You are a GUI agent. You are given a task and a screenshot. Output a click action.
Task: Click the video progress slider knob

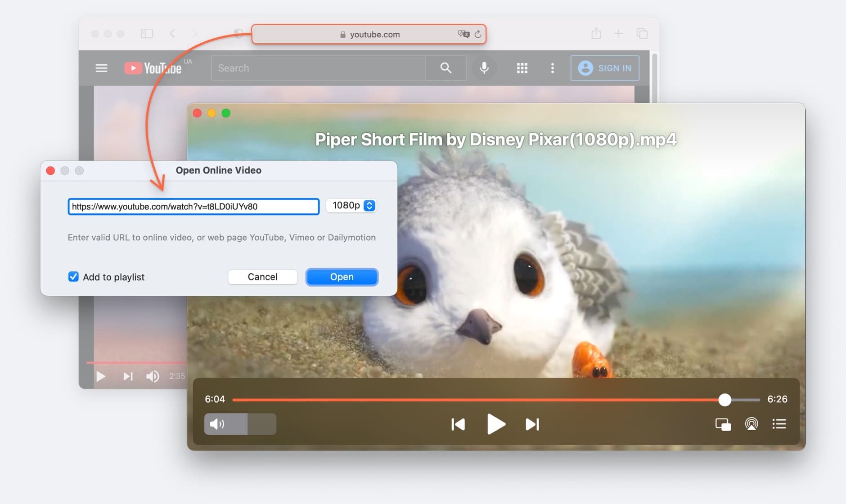pos(724,400)
